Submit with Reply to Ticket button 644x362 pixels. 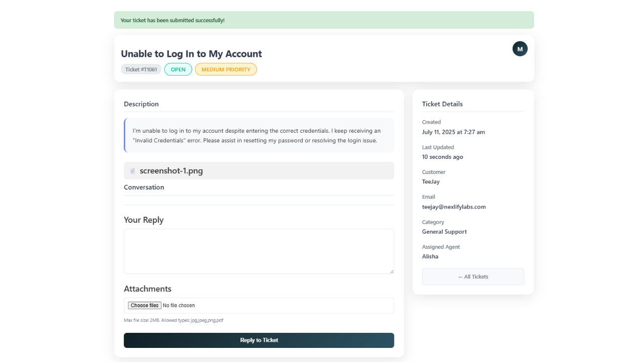click(x=259, y=340)
